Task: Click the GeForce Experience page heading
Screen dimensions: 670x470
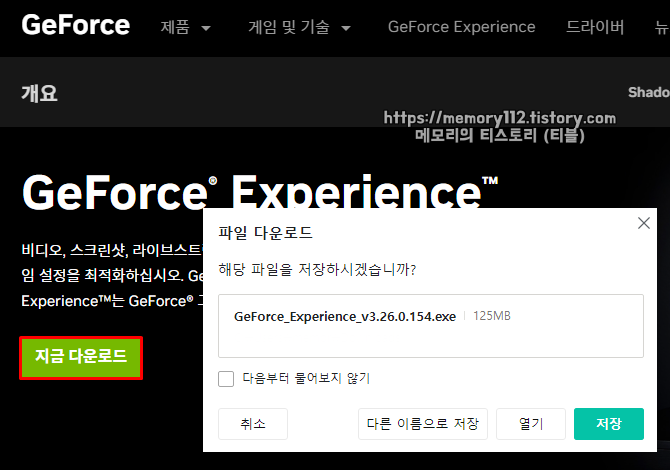Action: click(x=260, y=192)
